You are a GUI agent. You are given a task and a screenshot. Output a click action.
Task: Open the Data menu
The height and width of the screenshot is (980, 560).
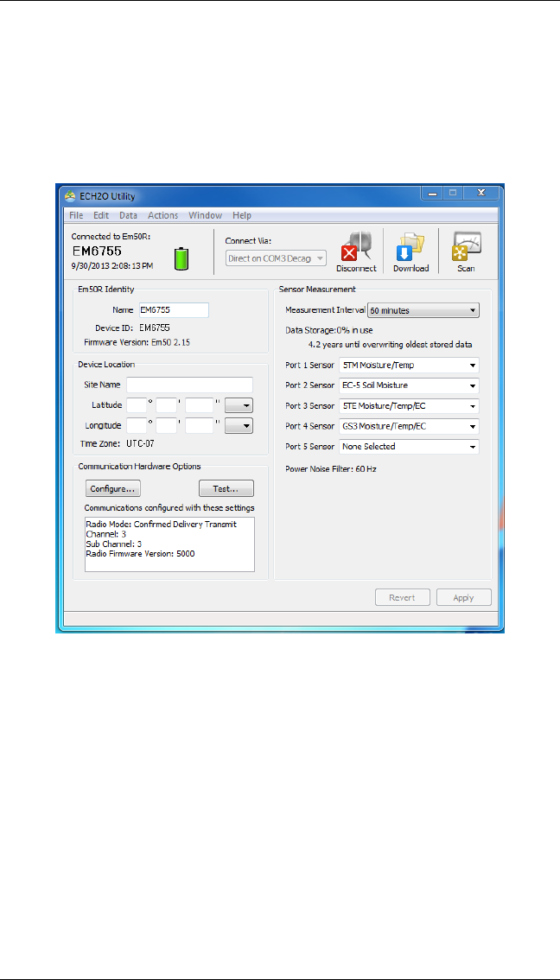(x=128, y=215)
